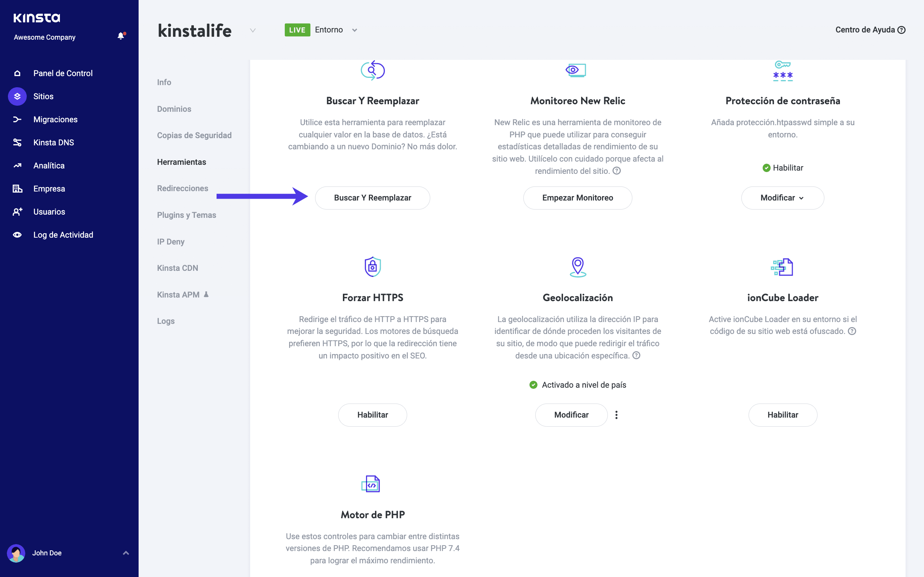
Task: Open Geolocalización three-dot options menu
Action: 616,415
